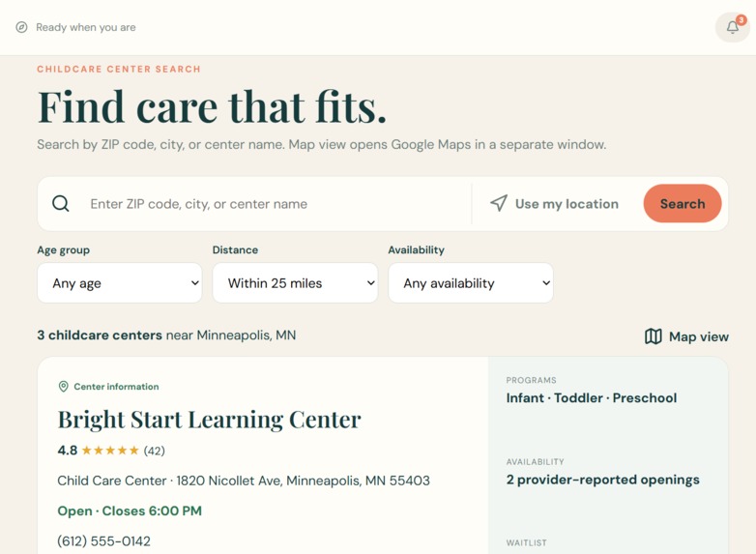
Task: Open Bright Start Learning Center listing title
Action: [x=209, y=420]
